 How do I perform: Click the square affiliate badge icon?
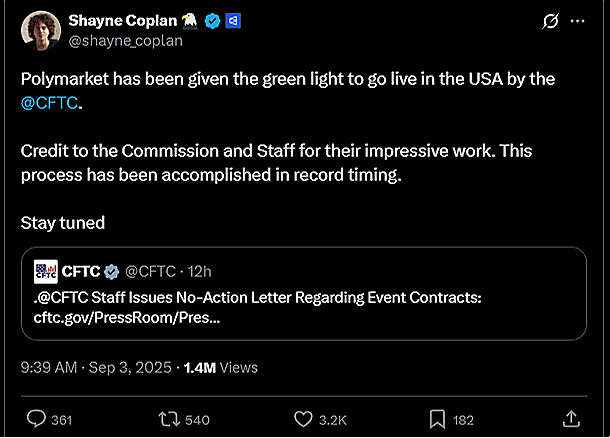232,21
